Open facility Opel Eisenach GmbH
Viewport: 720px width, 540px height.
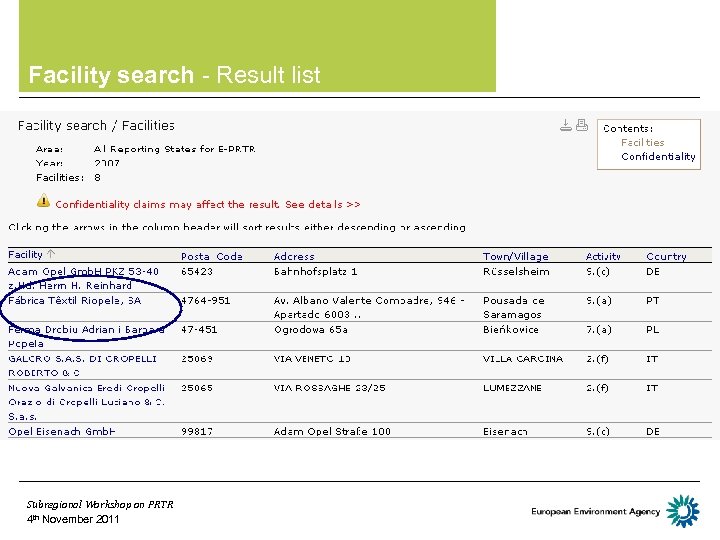[62, 431]
